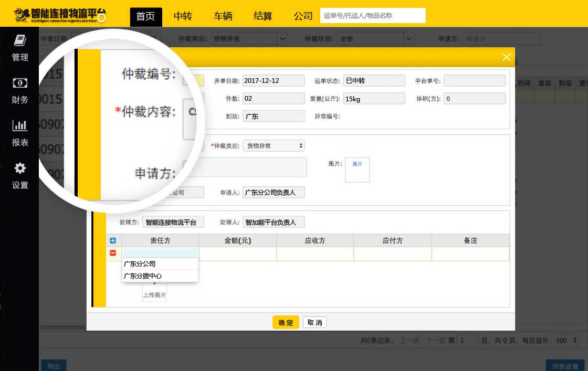Click the 确定 confirm button

coord(286,323)
